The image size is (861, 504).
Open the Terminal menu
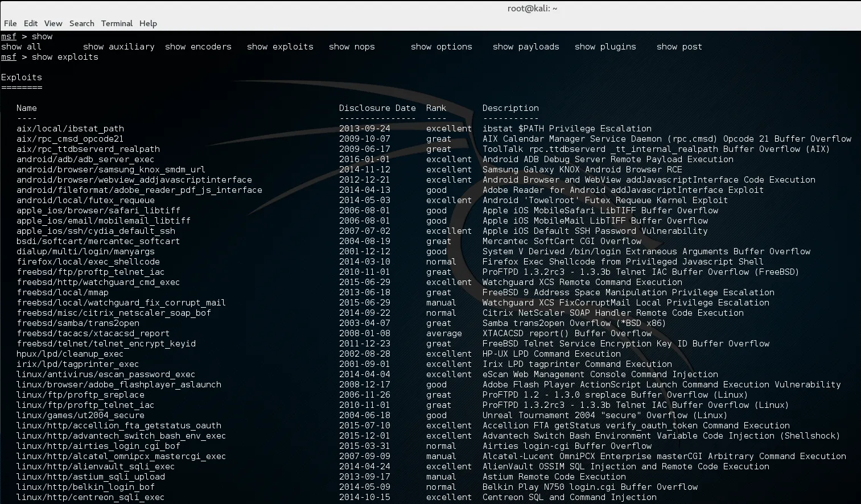click(x=117, y=23)
